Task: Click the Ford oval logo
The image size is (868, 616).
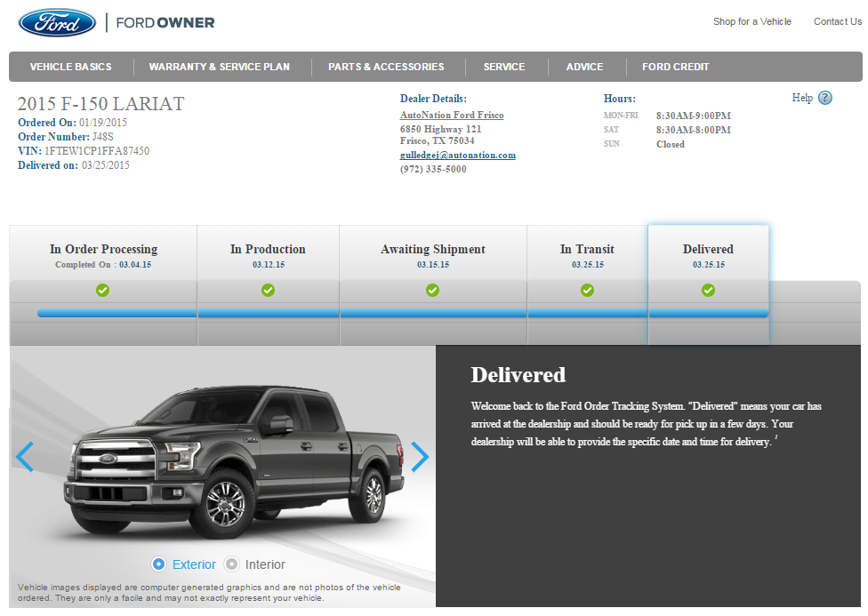Action: pos(57,22)
